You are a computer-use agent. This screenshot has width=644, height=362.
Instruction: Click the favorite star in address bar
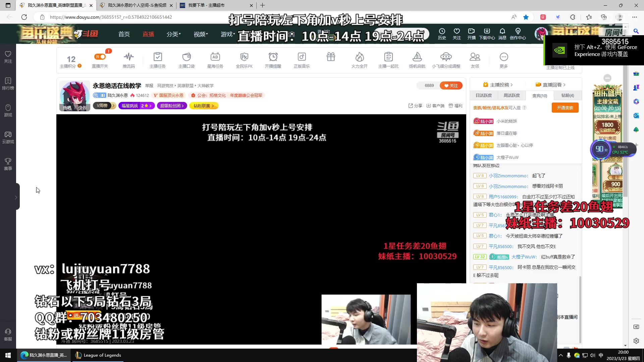[x=526, y=17]
